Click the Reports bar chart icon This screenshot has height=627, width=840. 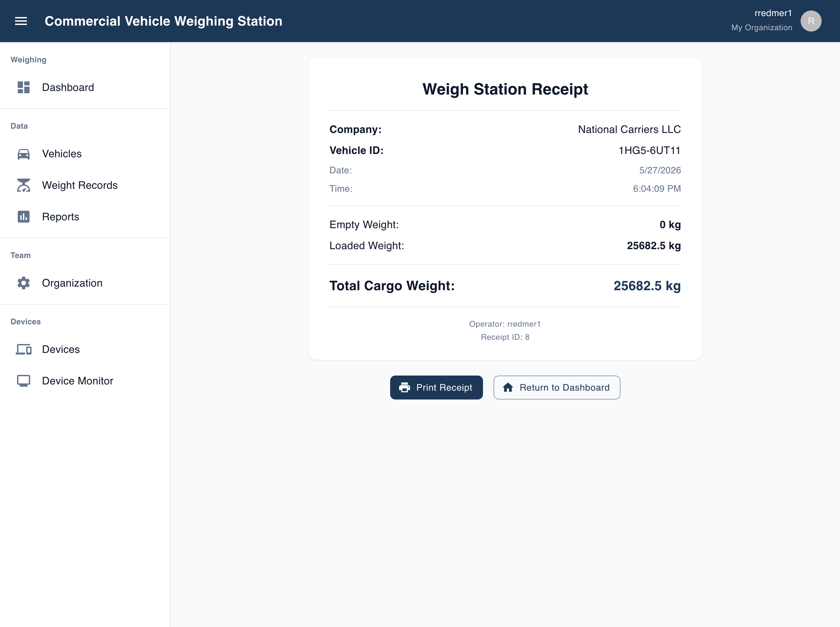(x=24, y=217)
